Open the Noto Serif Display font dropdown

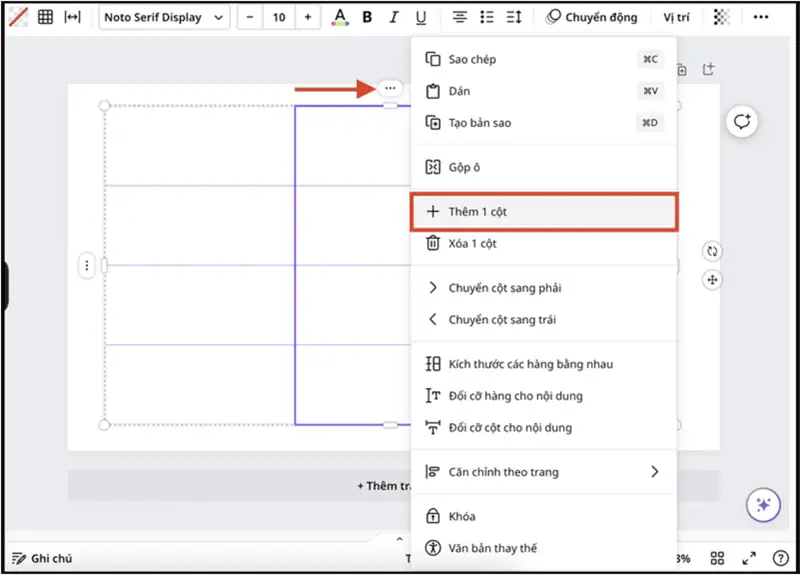pyautogui.click(x=164, y=17)
